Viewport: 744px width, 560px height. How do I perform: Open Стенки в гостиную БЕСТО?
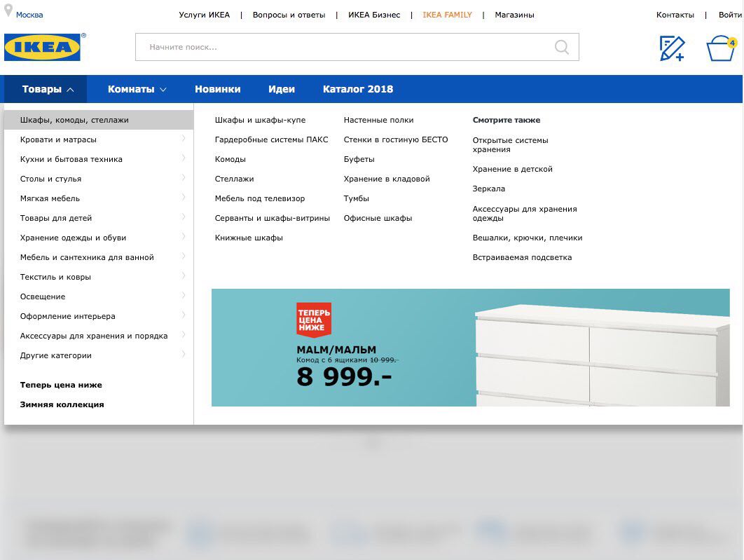396,139
